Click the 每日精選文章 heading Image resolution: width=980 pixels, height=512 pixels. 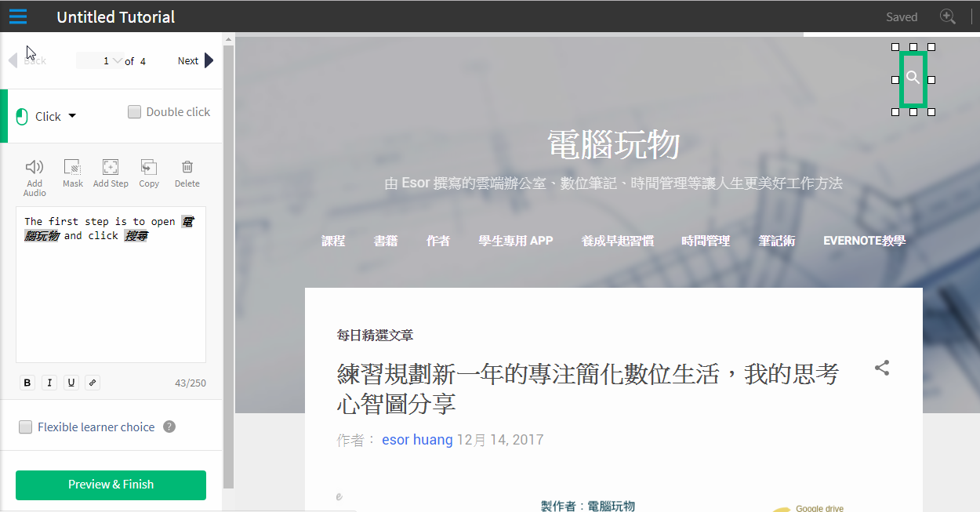[375, 335]
